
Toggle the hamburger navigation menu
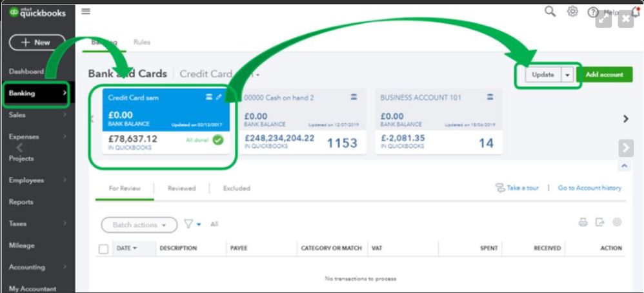coord(86,11)
